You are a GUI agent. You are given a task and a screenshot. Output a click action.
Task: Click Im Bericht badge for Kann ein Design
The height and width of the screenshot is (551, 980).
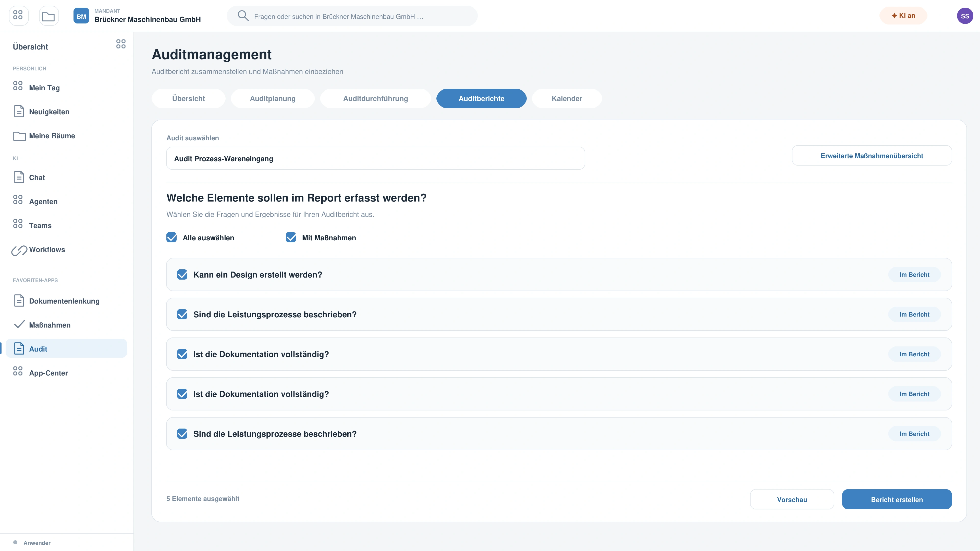pos(914,274)
